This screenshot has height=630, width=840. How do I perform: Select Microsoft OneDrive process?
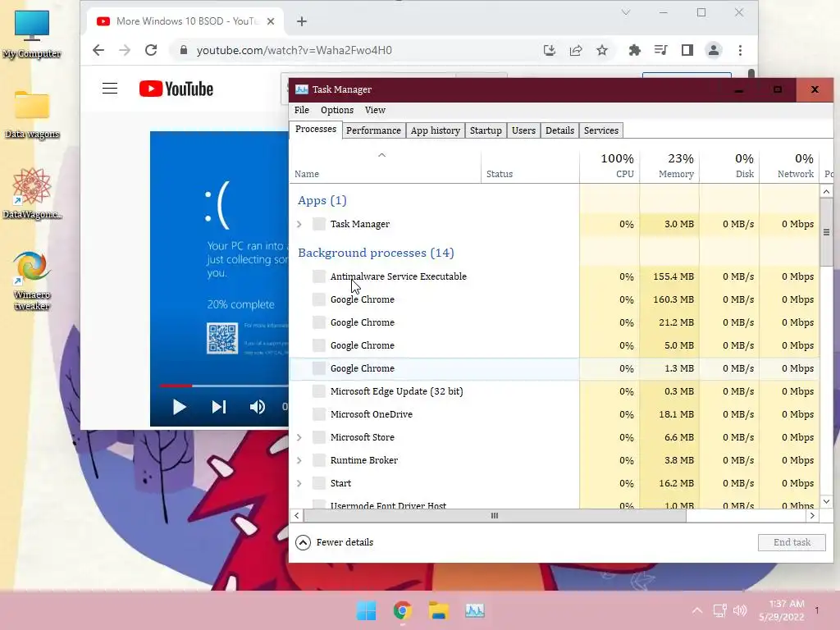[554, 414]
